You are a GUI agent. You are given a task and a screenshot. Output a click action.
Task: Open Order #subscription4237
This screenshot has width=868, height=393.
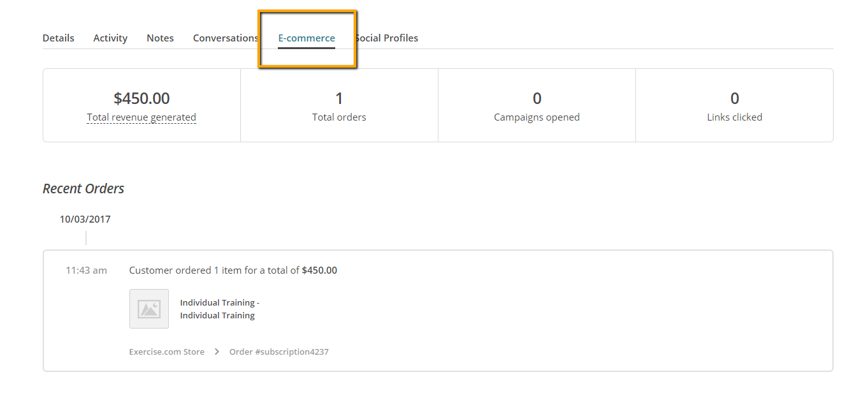pyautogui.click(x=279, y=352)
